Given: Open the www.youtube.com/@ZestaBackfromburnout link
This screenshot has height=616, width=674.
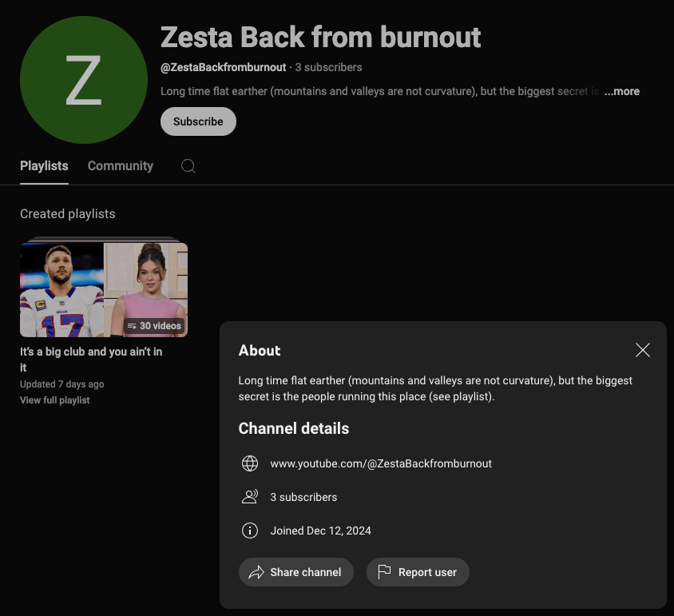Looking at the screenshot, I should click(x=381, y=463).
